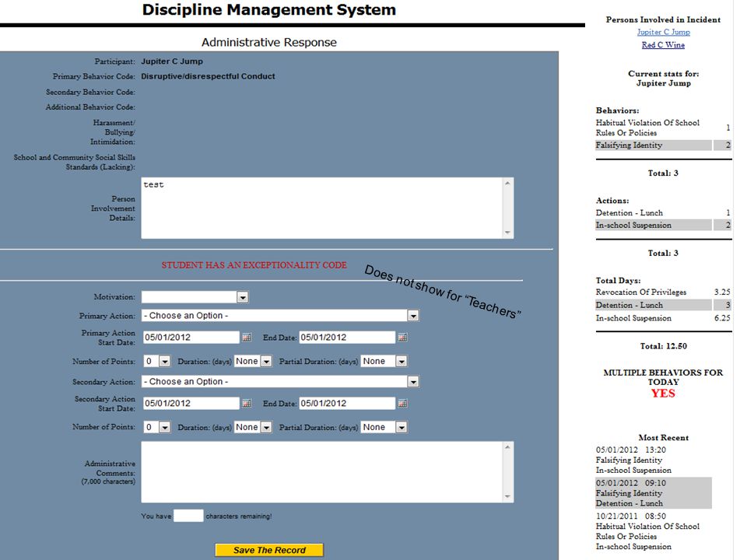The height and width of the screenshot is (560, 747).
Task: Open Red C Wine person link
Action: (663, 45)
